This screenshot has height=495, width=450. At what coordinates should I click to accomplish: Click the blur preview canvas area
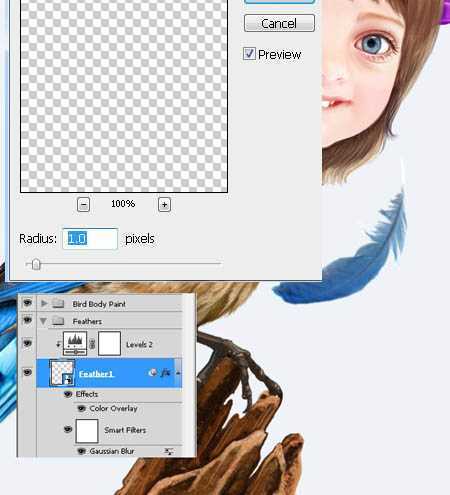coord(124,95)
